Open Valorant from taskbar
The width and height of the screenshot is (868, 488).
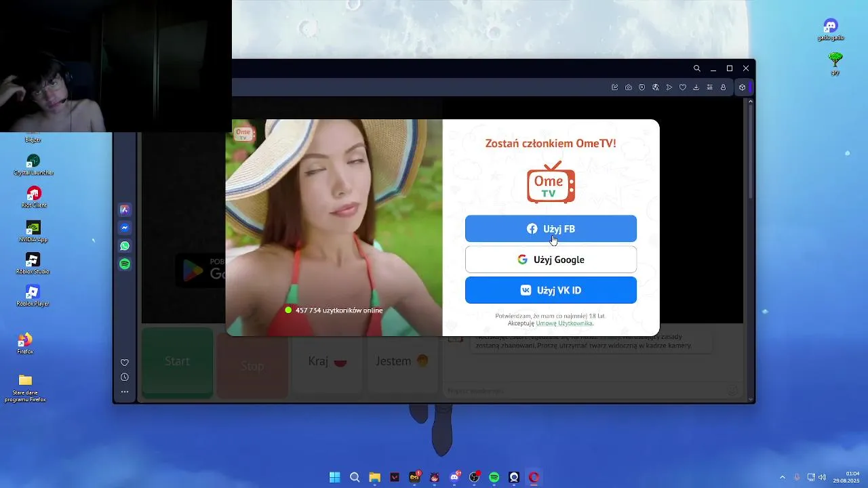tap(395, 477)
